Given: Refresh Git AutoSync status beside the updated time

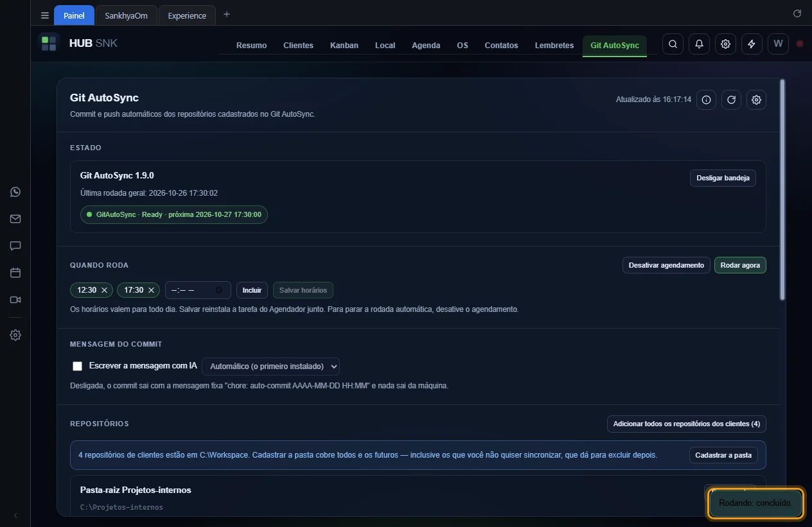Looking at the screenshot, I should [731, 100].
